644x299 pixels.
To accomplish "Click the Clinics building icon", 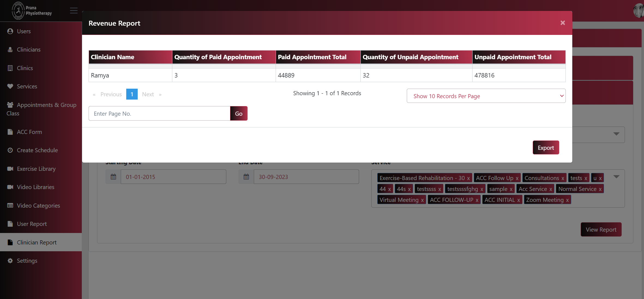I will coord(10,68).
